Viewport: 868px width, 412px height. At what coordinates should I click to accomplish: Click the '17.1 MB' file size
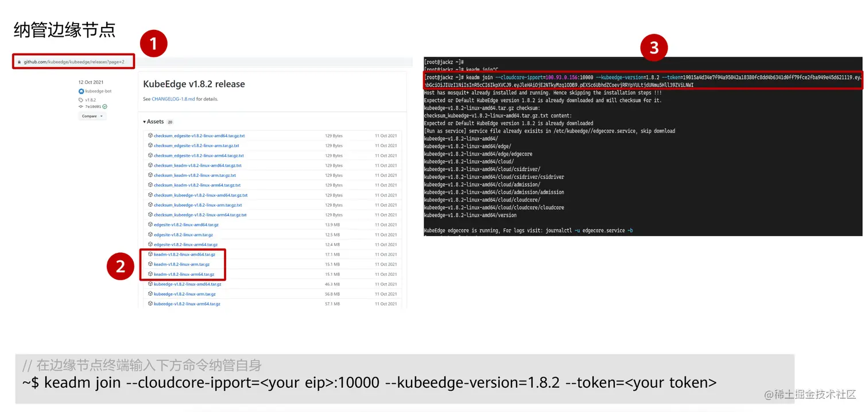pyautogui.click(x=332, y=254)
